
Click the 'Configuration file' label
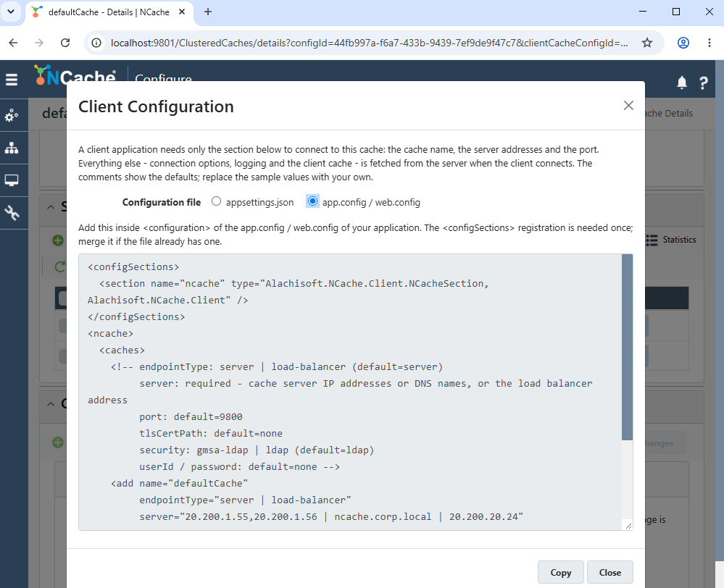click(161, 202)
